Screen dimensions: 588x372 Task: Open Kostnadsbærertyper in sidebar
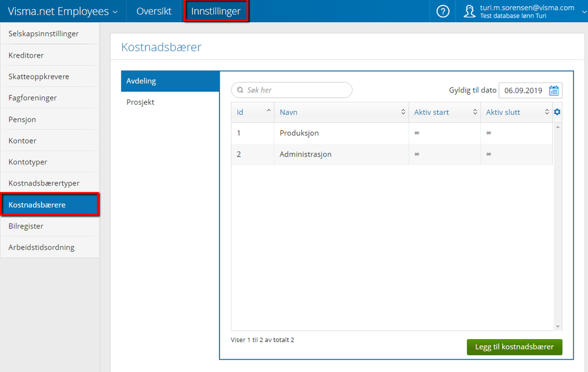coord(50,184)
